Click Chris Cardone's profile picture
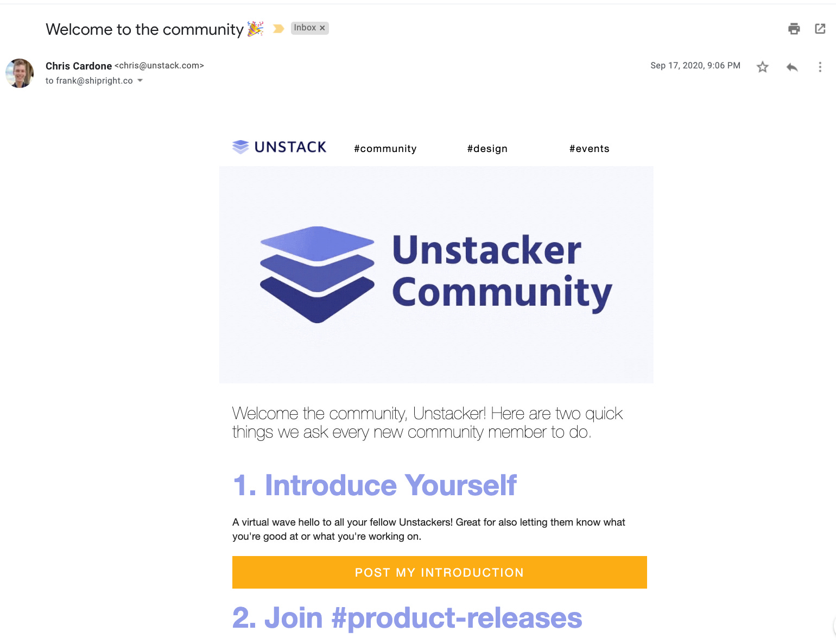Image resolution: width=836 pixels, height=644 pixels. tap(20, 73)
